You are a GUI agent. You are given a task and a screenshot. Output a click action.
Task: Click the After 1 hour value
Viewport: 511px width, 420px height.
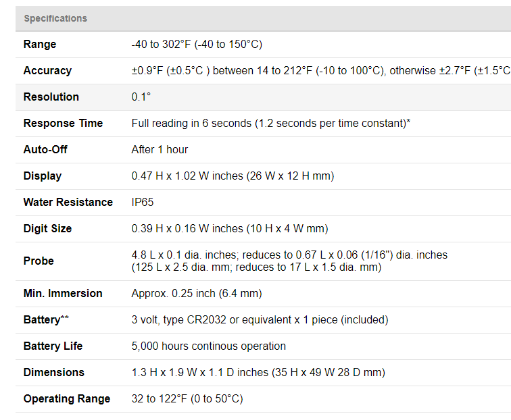(160, 150)
